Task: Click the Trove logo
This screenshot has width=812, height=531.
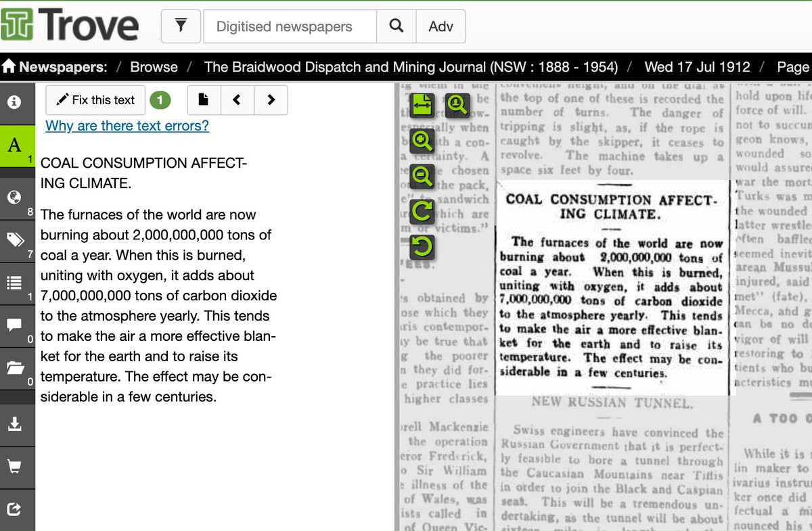Action: [70, 26]
